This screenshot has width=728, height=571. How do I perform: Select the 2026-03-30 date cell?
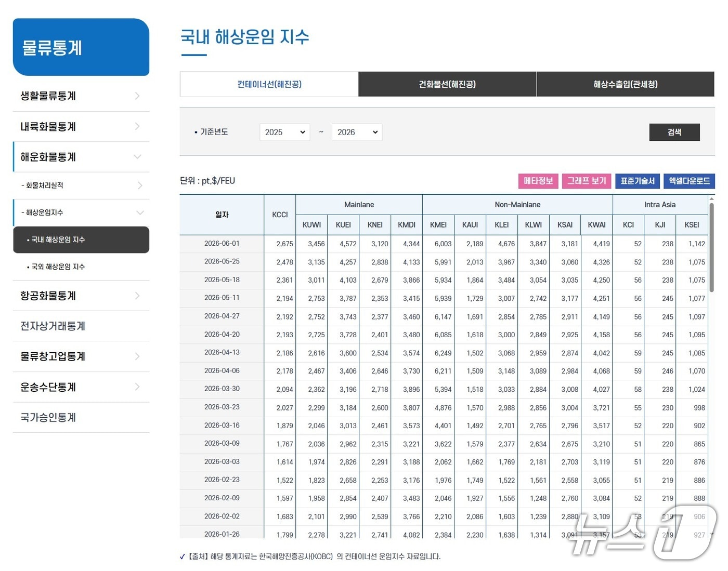[222, 389]
